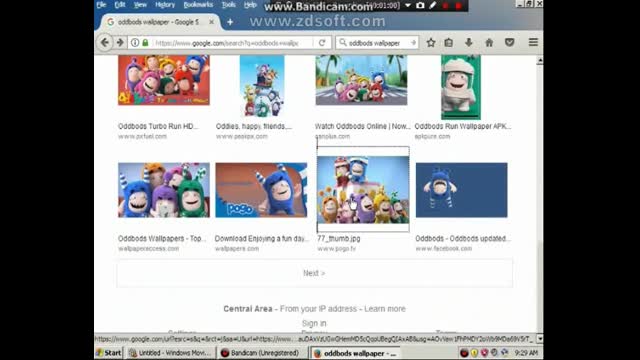This screenshot has width=640, height=360.
Task: Open the Help menu
Action: [250, 5]
